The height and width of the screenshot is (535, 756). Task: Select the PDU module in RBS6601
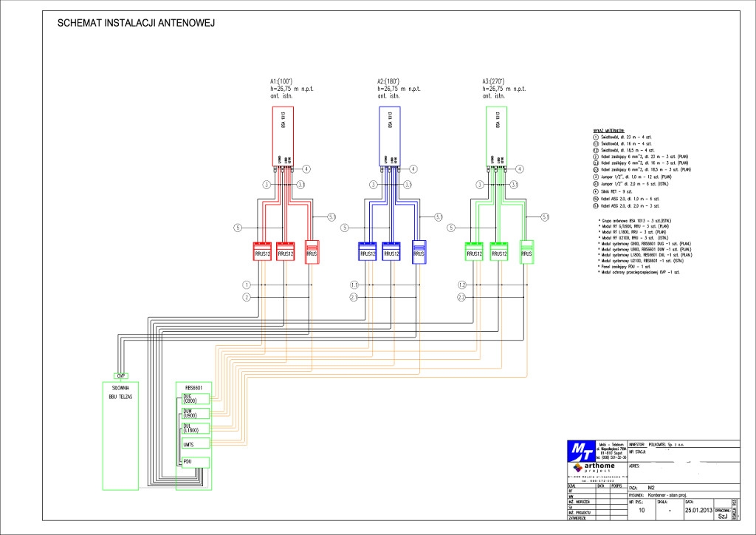coord(196,462)
